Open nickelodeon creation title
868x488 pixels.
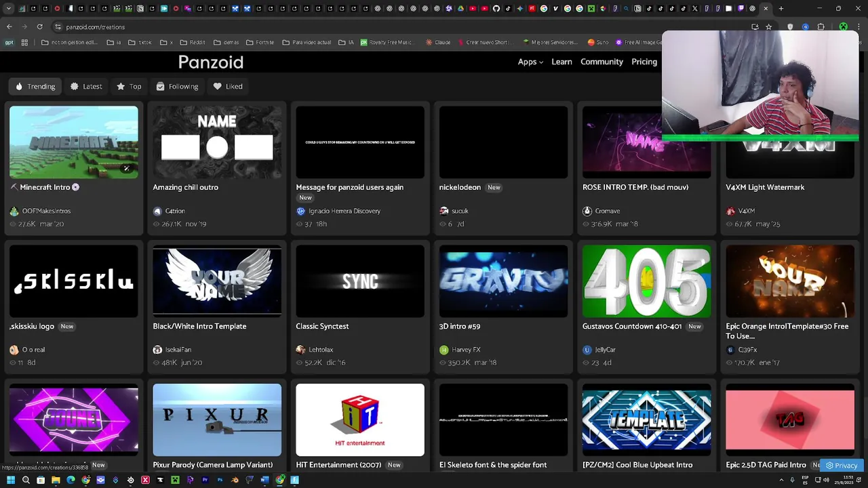coord(460,187)
